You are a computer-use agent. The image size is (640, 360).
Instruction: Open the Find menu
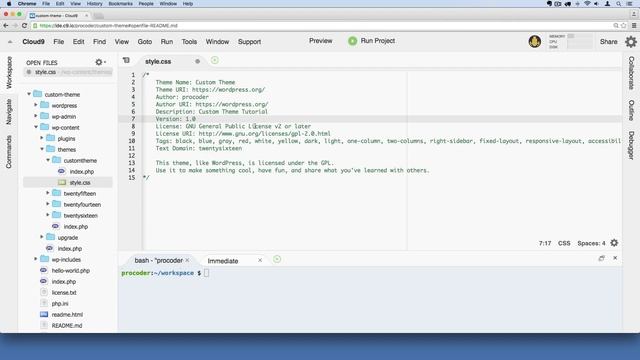point(99,42)
